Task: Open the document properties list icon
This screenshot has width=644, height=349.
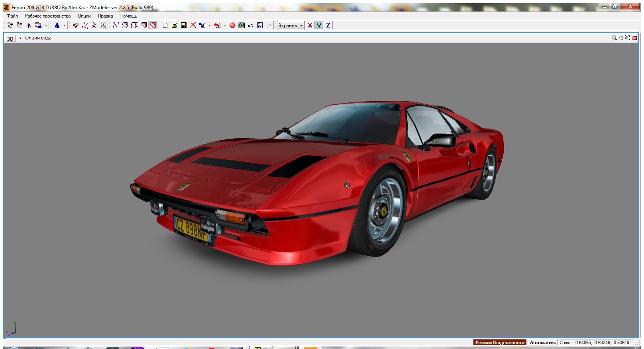Action: pyautogui.click(x=260, y=25)
